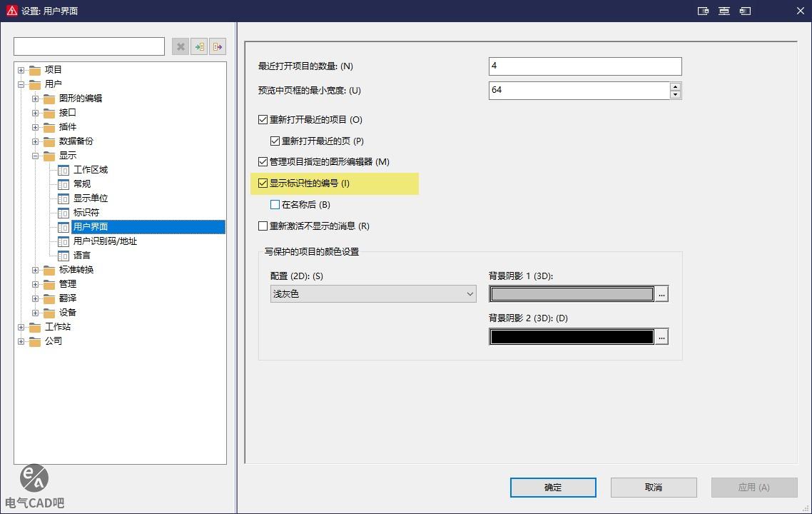Collapse the 显示 tree node
The height and width of the screenshot is (514, 812).
coord(36,156)
